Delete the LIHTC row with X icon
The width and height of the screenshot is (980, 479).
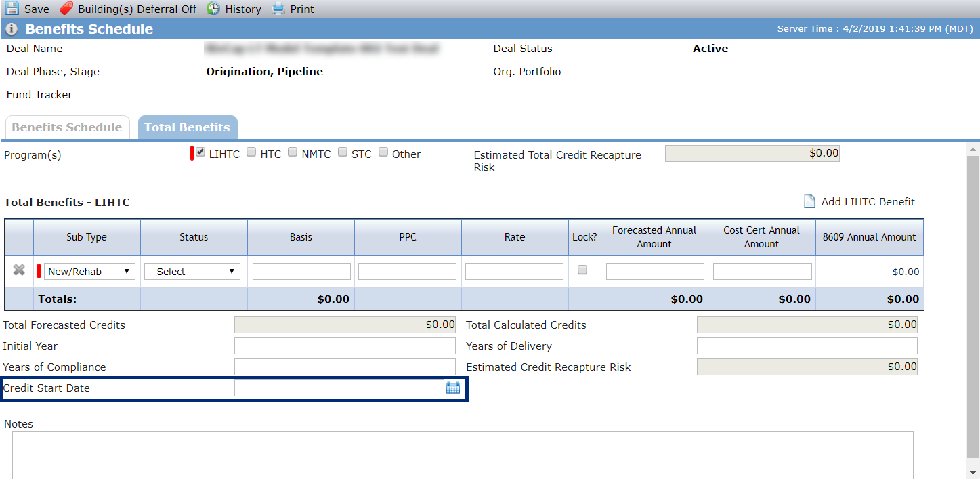19,270
